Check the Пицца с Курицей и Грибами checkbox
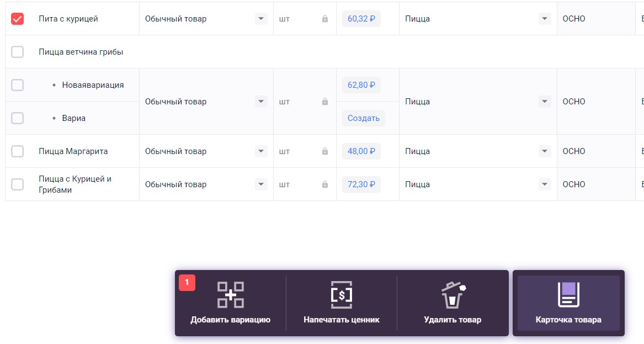The height and width of the screenshot is (344, 644). (17, 184)
